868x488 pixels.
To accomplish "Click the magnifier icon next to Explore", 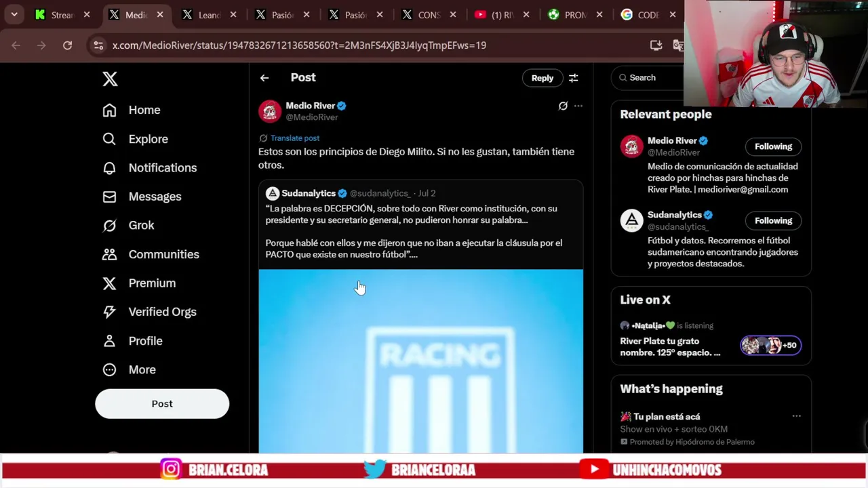I will (x=109, y=139).
